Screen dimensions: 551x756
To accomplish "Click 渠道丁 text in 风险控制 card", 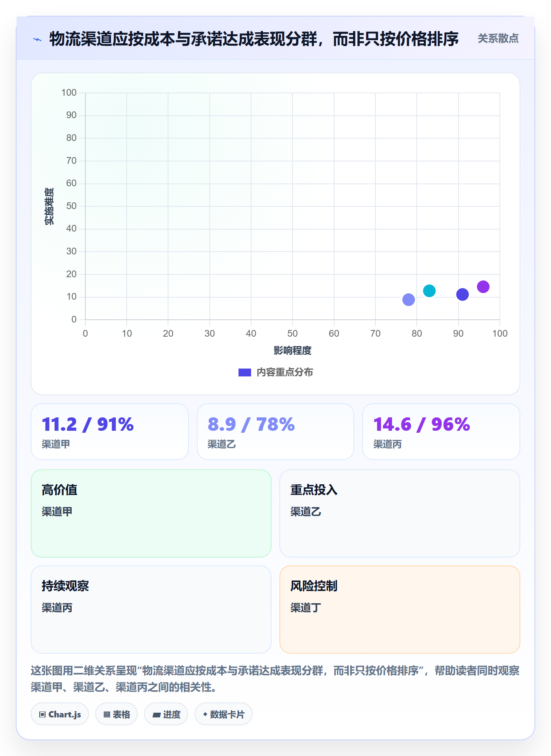I will [x=306, y=608].
